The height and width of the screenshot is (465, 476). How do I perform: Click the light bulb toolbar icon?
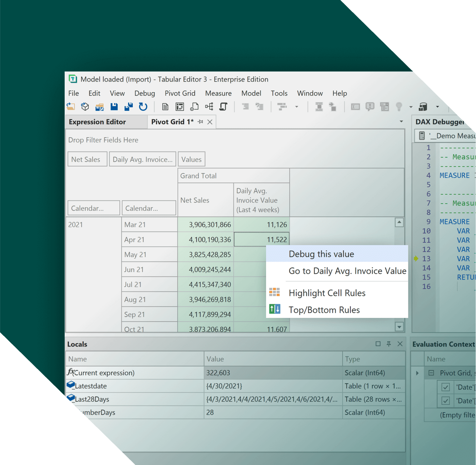tap(399, 107)
